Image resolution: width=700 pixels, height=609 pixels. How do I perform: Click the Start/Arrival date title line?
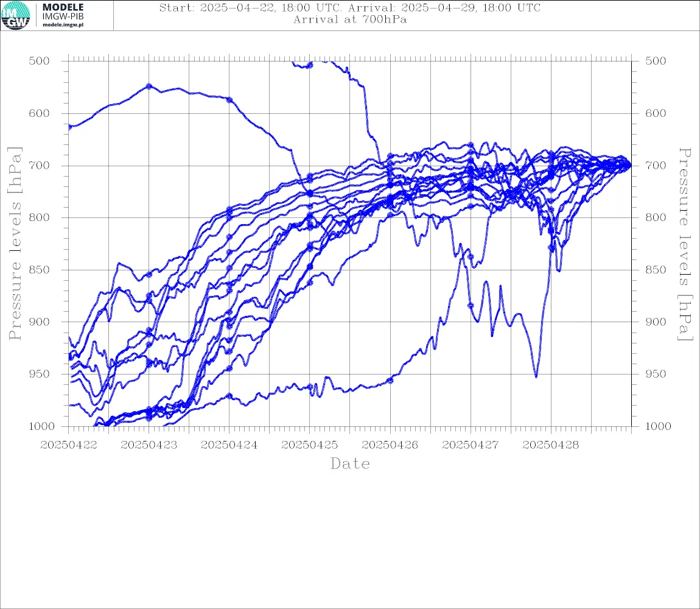350,7
